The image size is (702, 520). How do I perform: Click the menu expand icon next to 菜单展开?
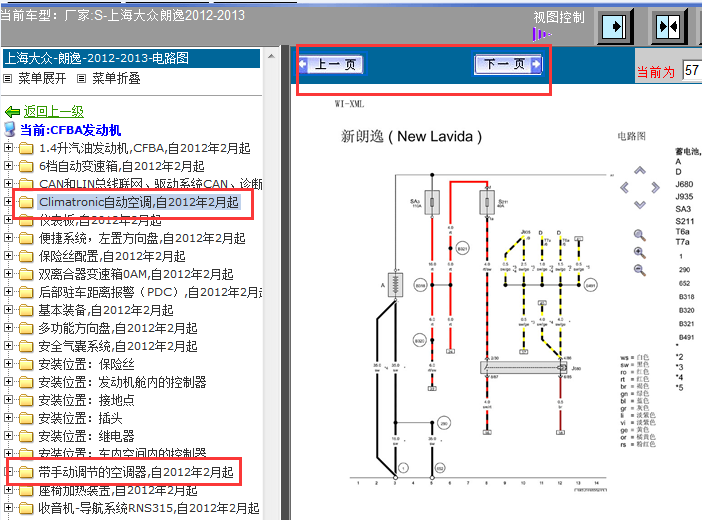tap(7, 79)
